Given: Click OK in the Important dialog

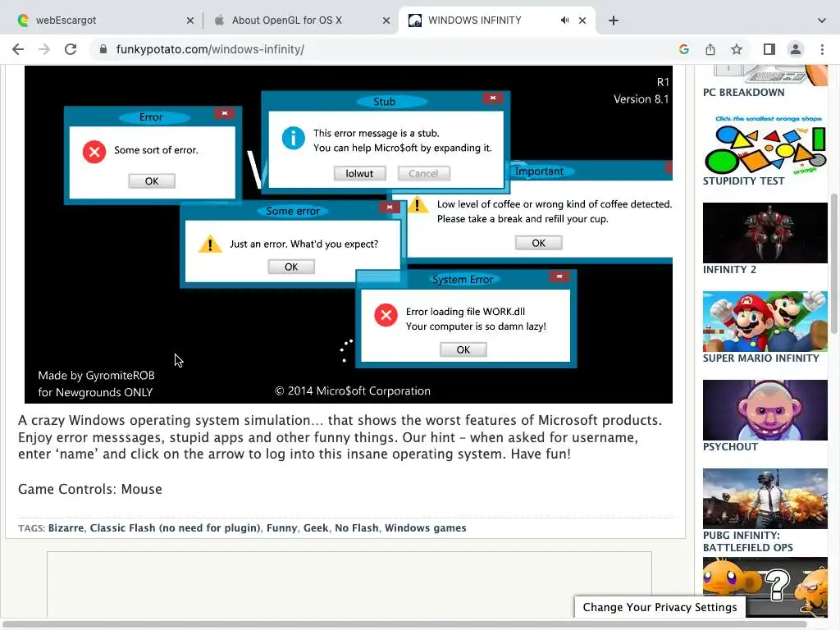Looking at the screenshot, I should click(x=538, y=243).
